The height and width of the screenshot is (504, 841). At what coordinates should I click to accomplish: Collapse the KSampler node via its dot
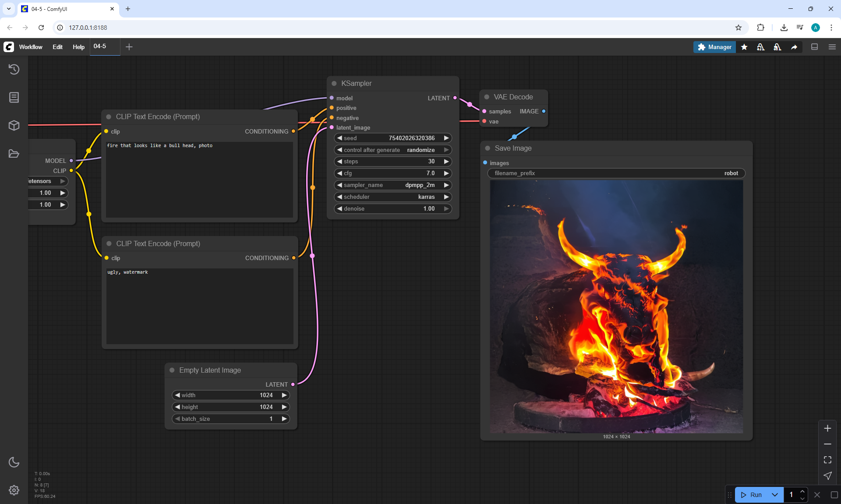(x=334, y=83)
